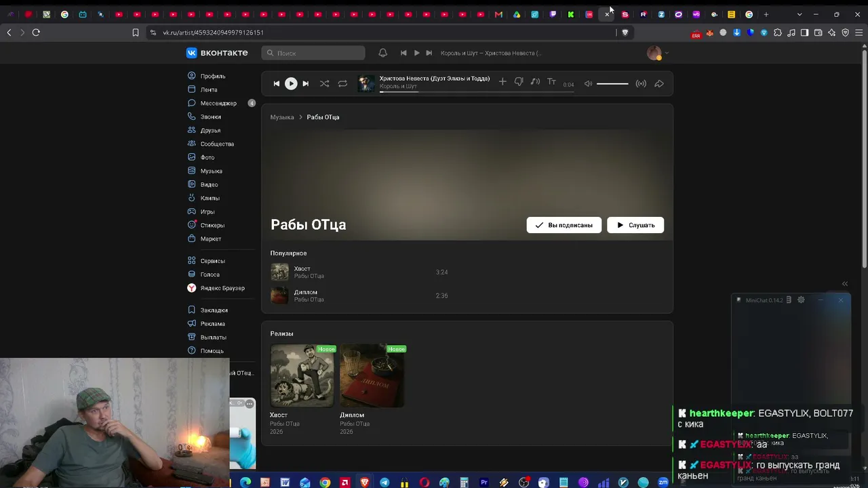Open Маркет section in sidebar
The image size is (868, 488).
[x=203, y=239]
